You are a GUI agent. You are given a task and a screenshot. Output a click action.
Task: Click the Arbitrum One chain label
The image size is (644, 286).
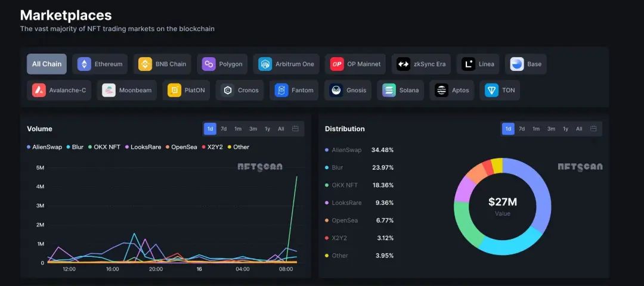(295, 64)
